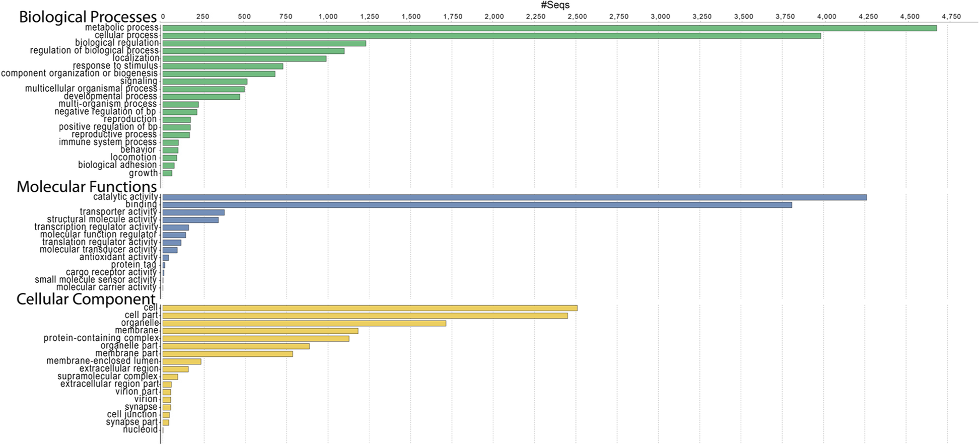Click the '4,750' axis tick label
The width and height of the screenshot is (980, 446).
(x=951, y=17)
